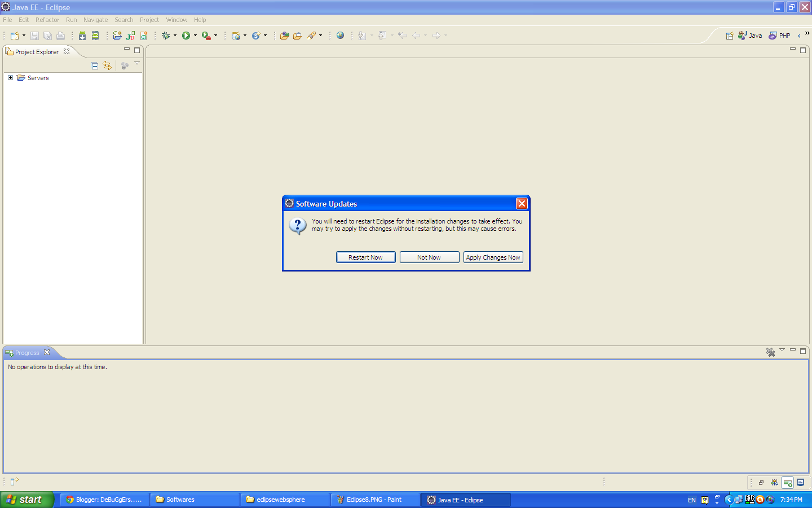Click the green Run icon

coord(186,36)
